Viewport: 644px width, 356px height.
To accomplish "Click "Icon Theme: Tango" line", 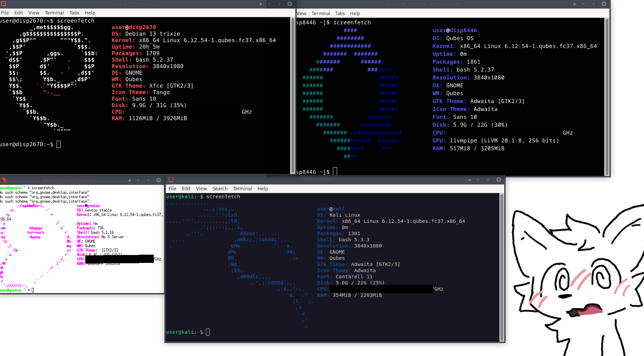I will click(140, 92).
